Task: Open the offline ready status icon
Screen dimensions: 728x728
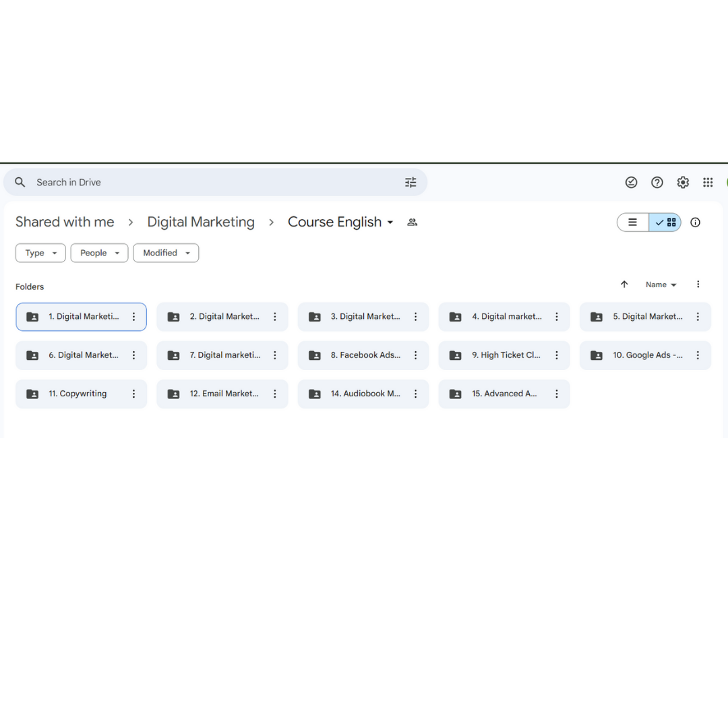Action: click(x=631, y=183)
